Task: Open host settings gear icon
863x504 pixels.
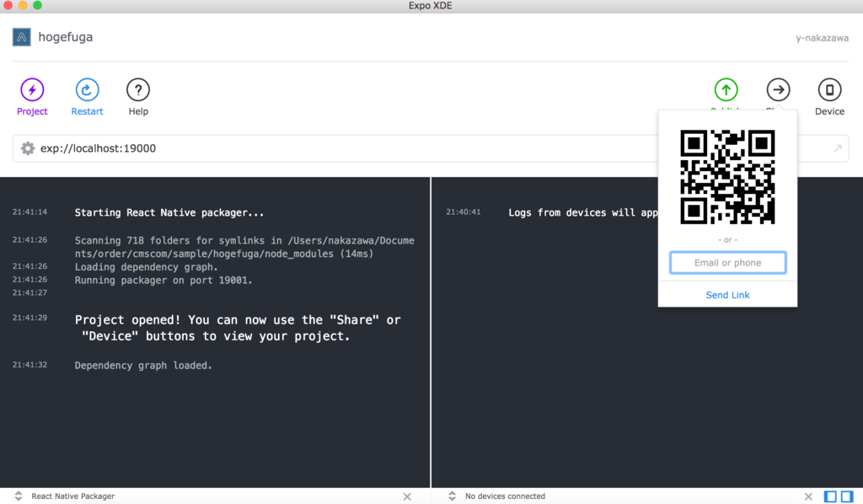Action: click(28, 148)
